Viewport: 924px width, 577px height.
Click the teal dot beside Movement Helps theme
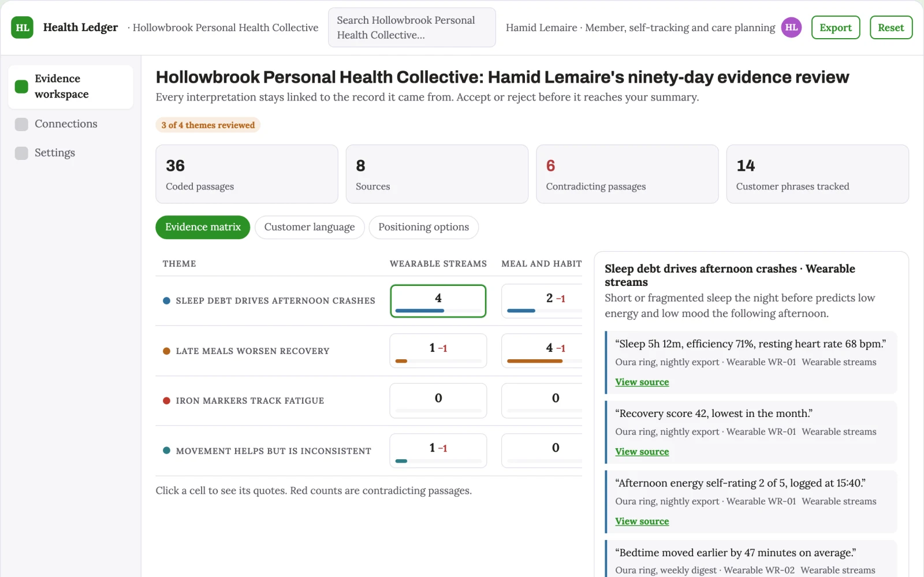pos(166,451)
